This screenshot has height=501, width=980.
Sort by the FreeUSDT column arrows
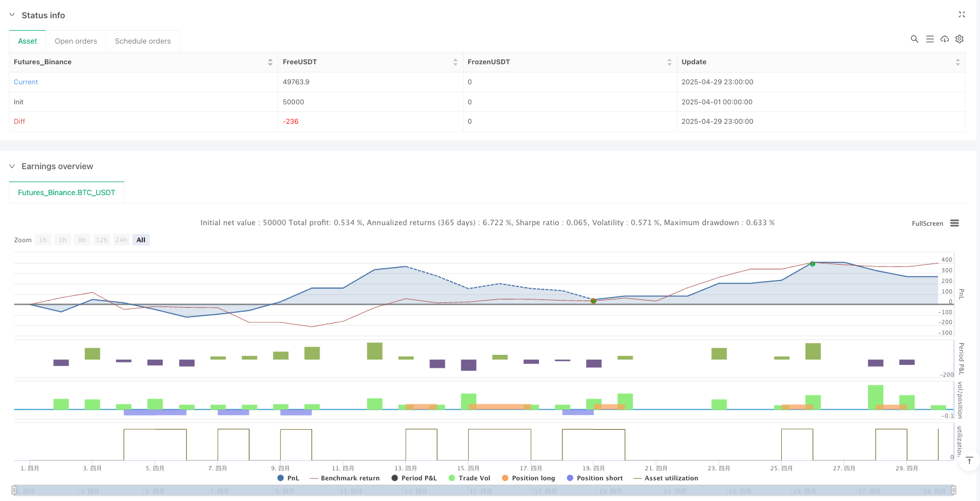click(x=455, y=62)
